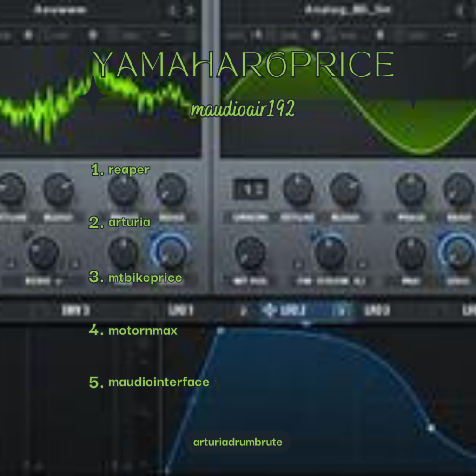Click previous warp mode arrow in left oscillator

tap(12, 264)
